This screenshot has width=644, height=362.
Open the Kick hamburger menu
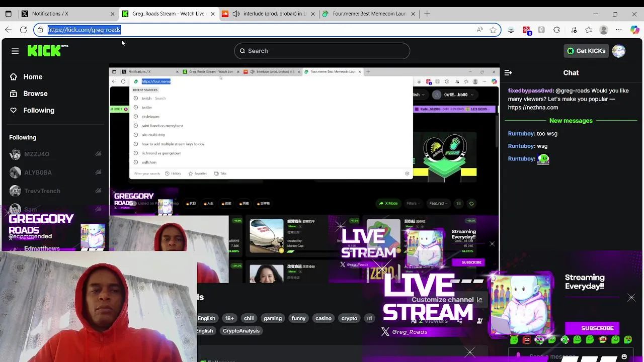point(15,51)
